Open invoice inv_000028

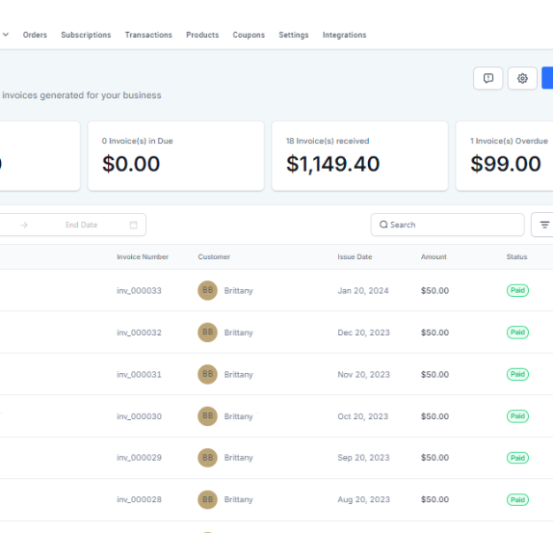pos(139,499)
